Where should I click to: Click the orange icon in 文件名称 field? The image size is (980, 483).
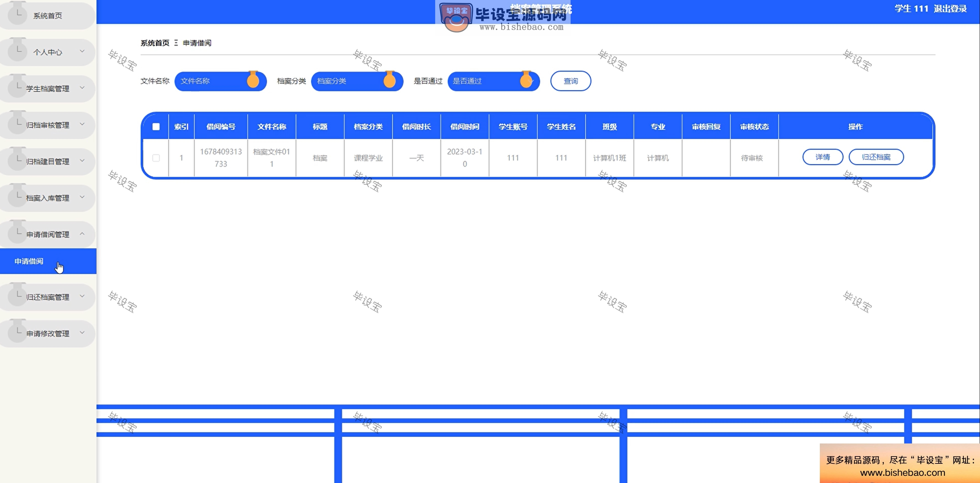click(x=253, y=80)
